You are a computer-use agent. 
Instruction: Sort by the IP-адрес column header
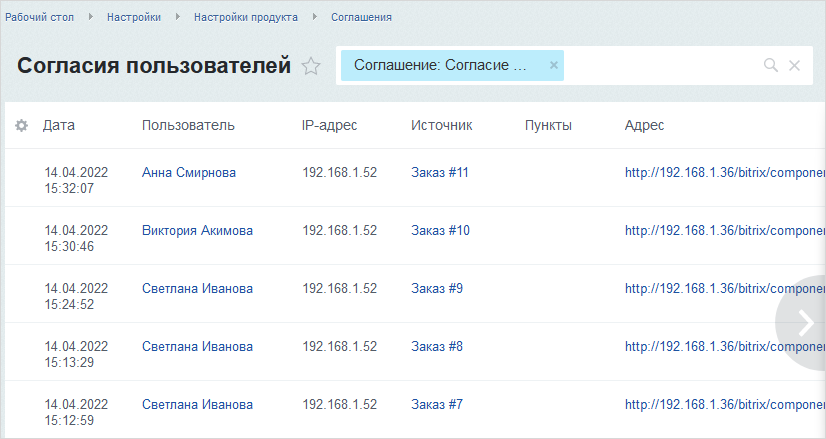[329, 125]
